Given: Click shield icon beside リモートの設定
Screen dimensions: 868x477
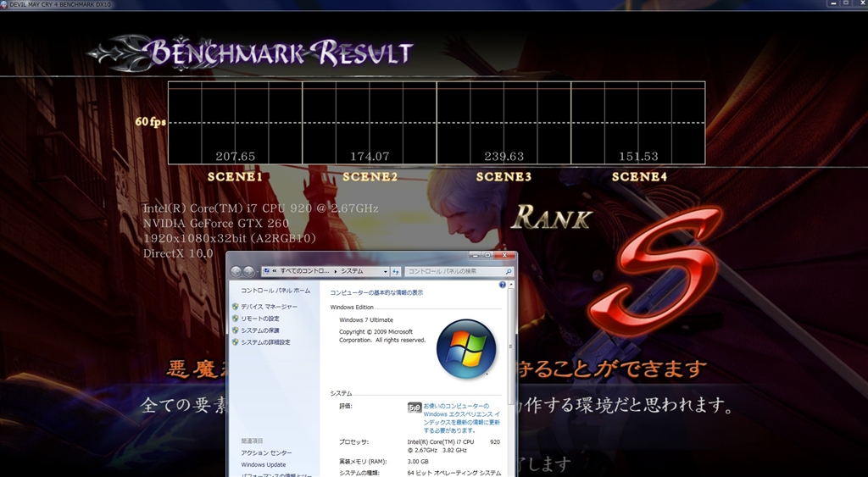Looking at the screenshot, I should [236, 319].
